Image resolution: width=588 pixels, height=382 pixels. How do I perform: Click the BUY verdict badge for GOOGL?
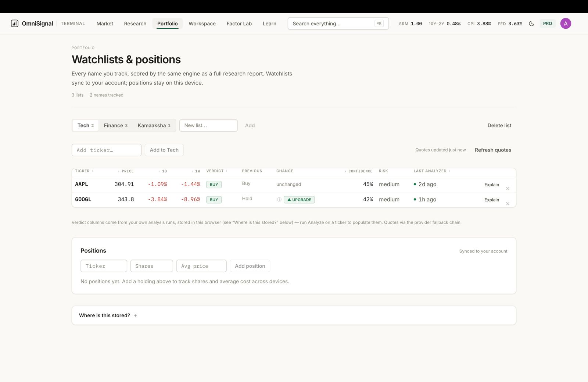click(x=214, y=200)
